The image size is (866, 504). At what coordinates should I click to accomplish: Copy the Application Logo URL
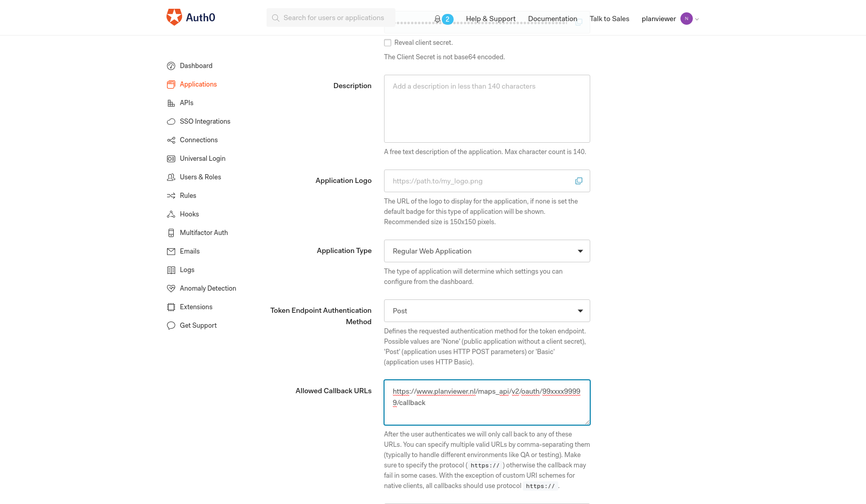578,181
